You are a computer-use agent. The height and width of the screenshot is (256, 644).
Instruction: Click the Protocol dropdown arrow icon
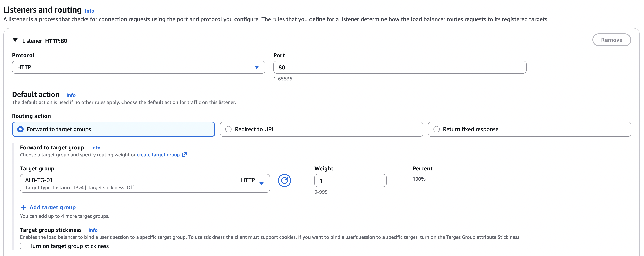(257, 67)
